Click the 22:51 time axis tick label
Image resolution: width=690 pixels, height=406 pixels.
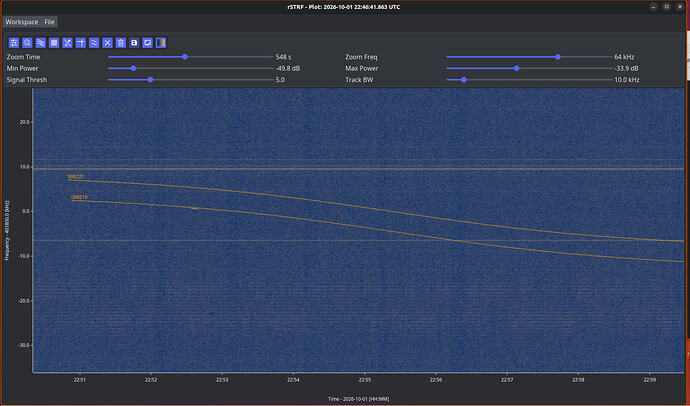point(80,380)
